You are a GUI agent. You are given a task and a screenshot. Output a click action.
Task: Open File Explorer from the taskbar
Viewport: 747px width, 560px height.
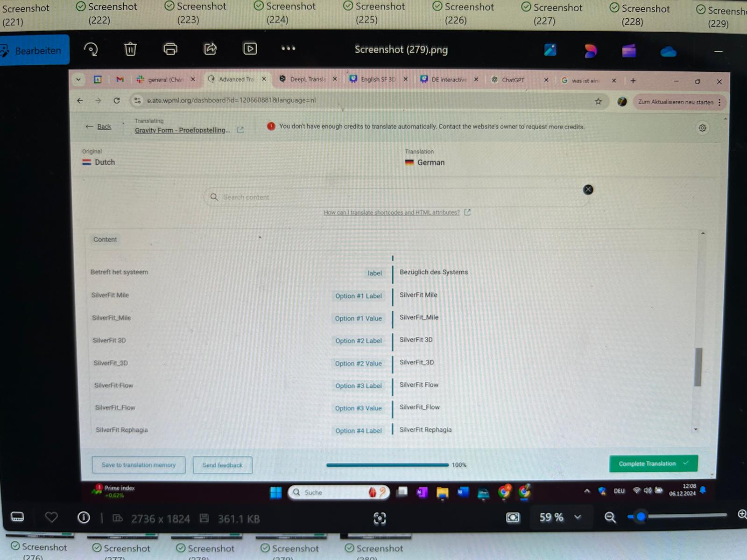(442, 492)
